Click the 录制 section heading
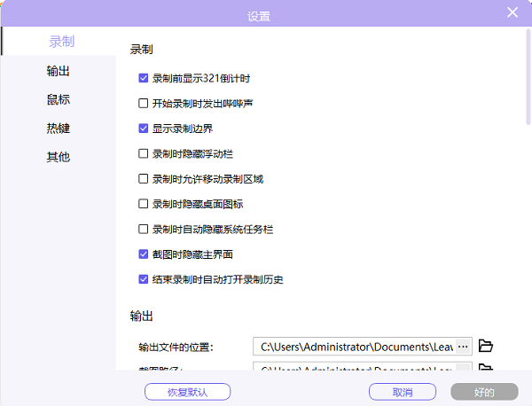Viewport: 532px width, 406px height. pos(141,50)
